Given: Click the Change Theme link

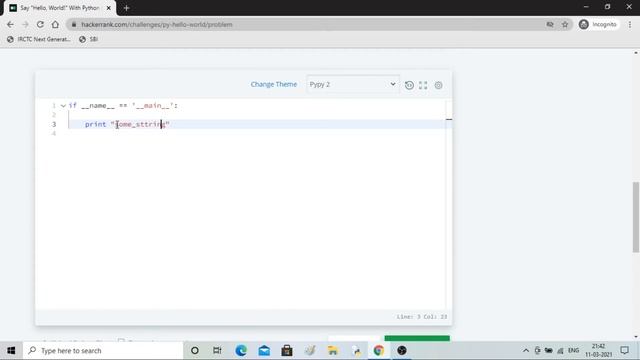Looking at the screenshot, I should pos(274,84).
